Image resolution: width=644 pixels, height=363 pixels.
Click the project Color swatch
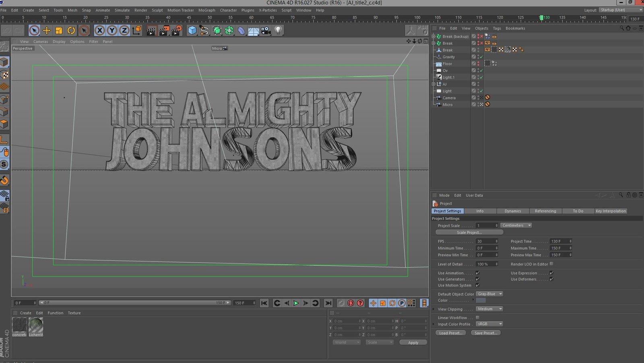tap(481, 301)
